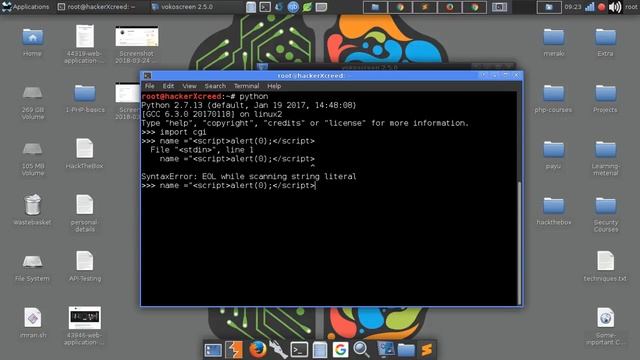640x360 pixels.
Task: Click green leaf launcher in top panel
Action: [307, 7]
